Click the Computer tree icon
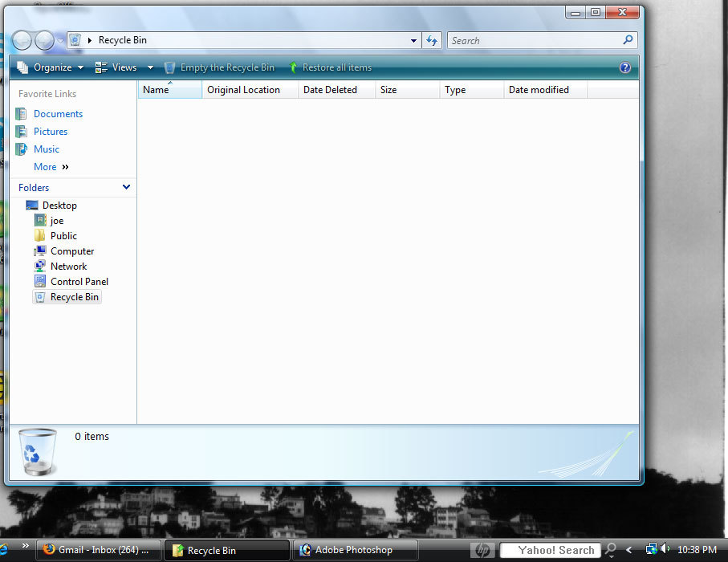728x562 pixels. [x=40, y=250]
